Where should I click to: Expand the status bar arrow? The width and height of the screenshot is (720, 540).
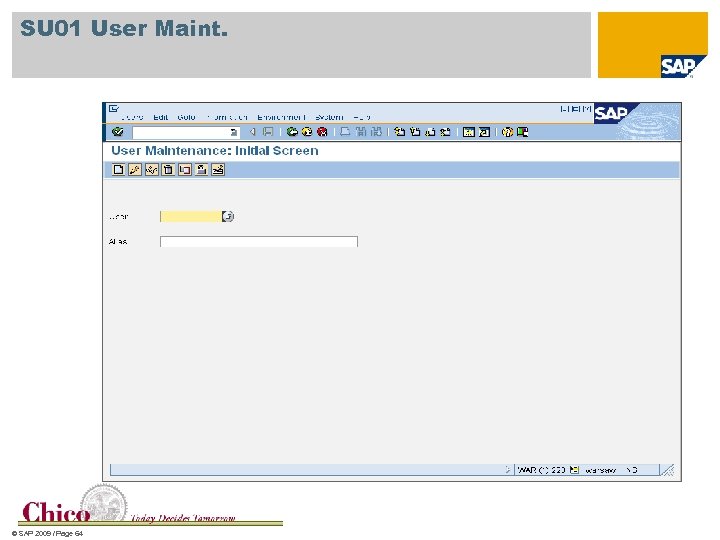click(507, 470)
